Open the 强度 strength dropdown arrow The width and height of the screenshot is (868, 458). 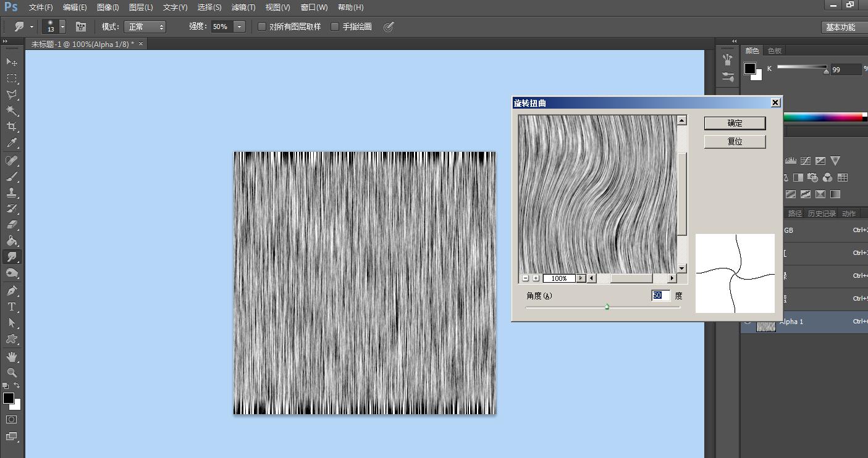tap(240, 27)
